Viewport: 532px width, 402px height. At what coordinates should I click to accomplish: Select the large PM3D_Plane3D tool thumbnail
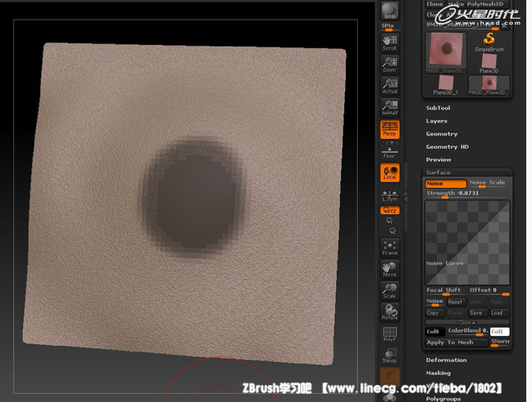[x=446, y=52]
